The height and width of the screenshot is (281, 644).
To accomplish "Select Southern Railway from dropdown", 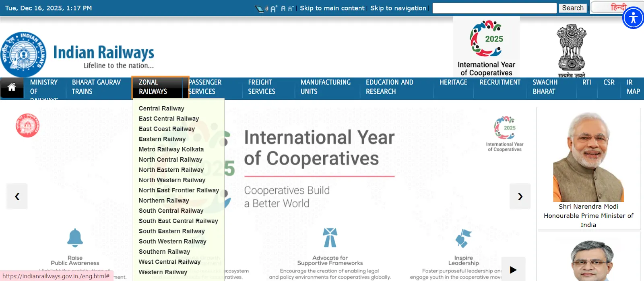I will pos(164,252).
